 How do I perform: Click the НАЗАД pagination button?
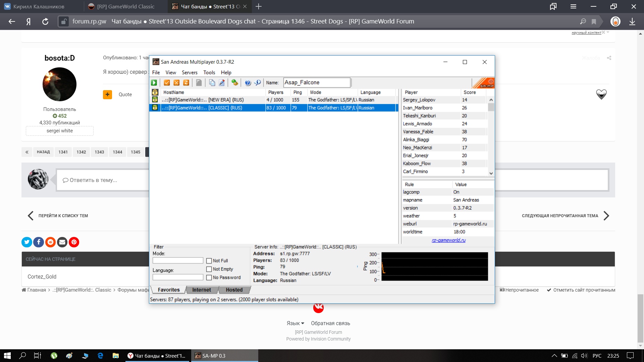(43, 152)
